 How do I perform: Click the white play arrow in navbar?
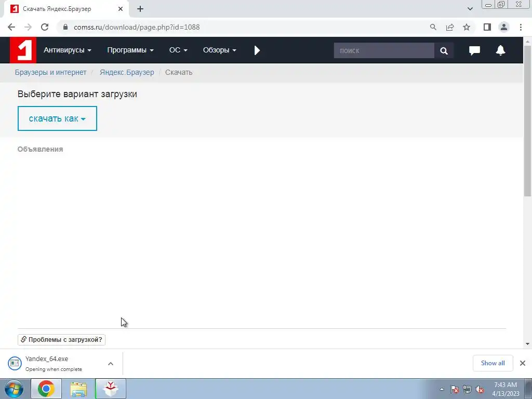pos(257,50)
